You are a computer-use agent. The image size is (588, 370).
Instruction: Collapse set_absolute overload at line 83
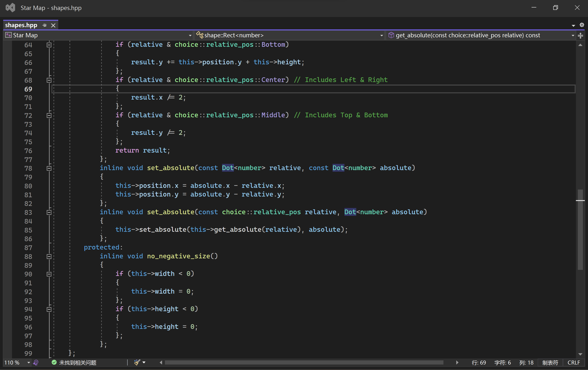pyautogui.click(x=49, y=212)
